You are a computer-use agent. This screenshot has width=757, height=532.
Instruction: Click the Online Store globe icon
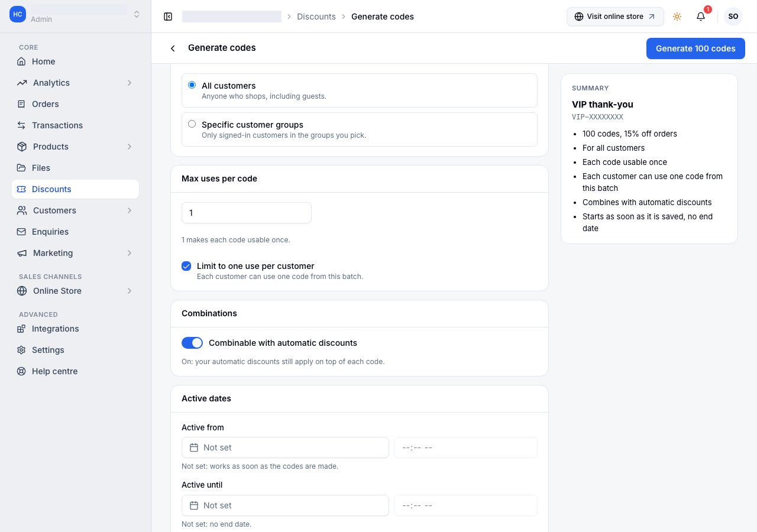pyautogui.click(x=22, y=291)
